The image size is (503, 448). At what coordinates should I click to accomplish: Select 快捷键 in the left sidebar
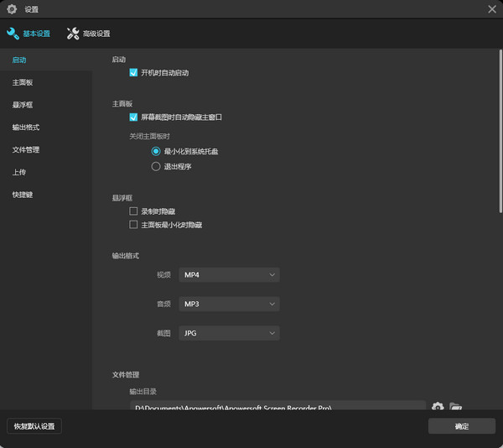pos(23,195)
